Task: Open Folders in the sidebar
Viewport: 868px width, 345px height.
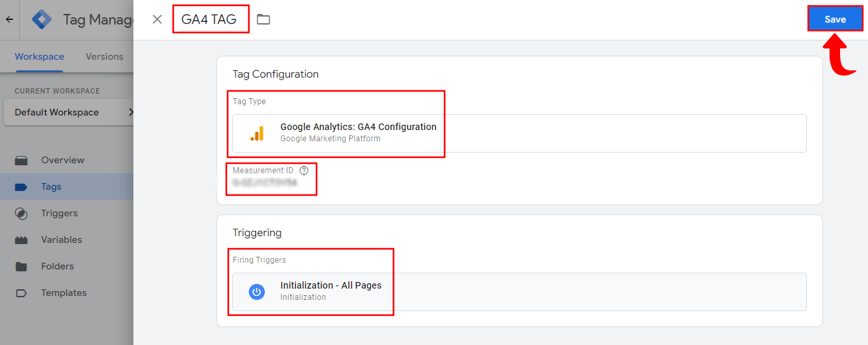Action: [x=66, y=266]
